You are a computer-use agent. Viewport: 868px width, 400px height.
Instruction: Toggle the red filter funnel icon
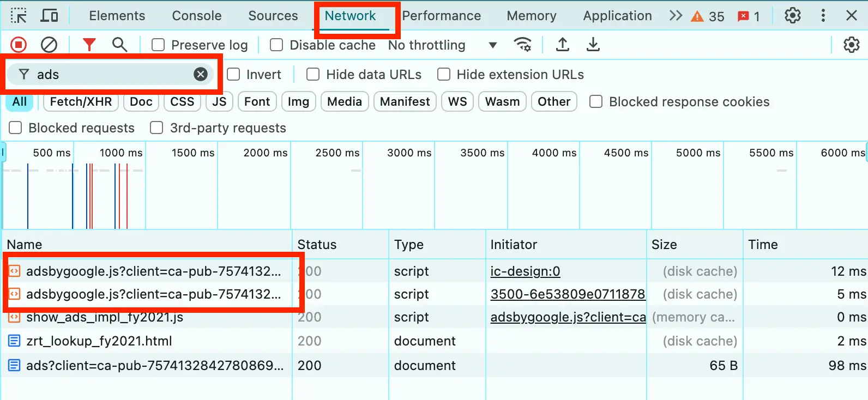89,45
